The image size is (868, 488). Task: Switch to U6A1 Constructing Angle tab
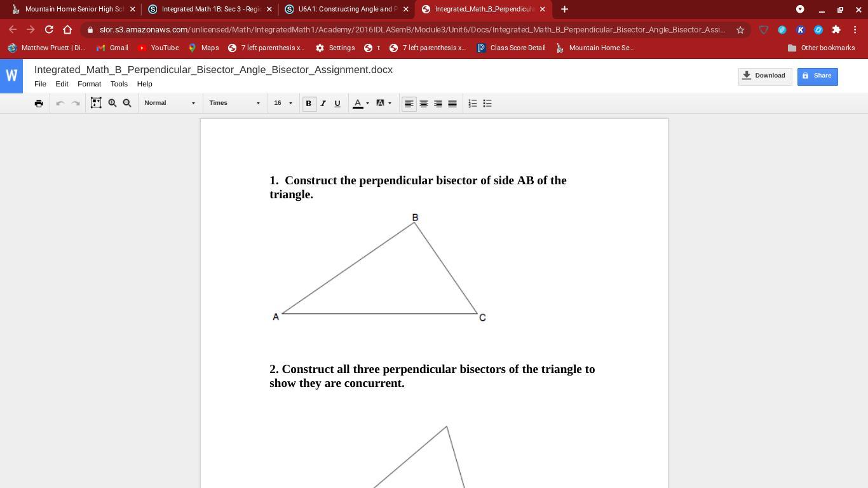point(346,10)
